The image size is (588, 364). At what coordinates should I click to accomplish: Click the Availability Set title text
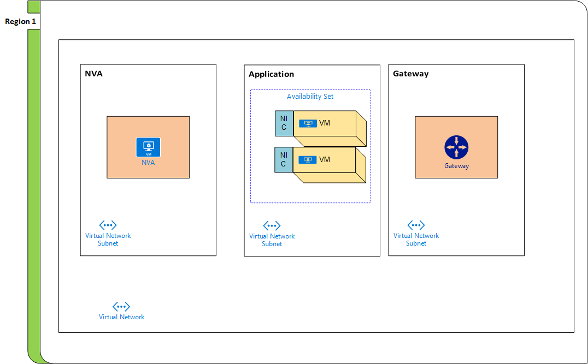coord(310,96)
